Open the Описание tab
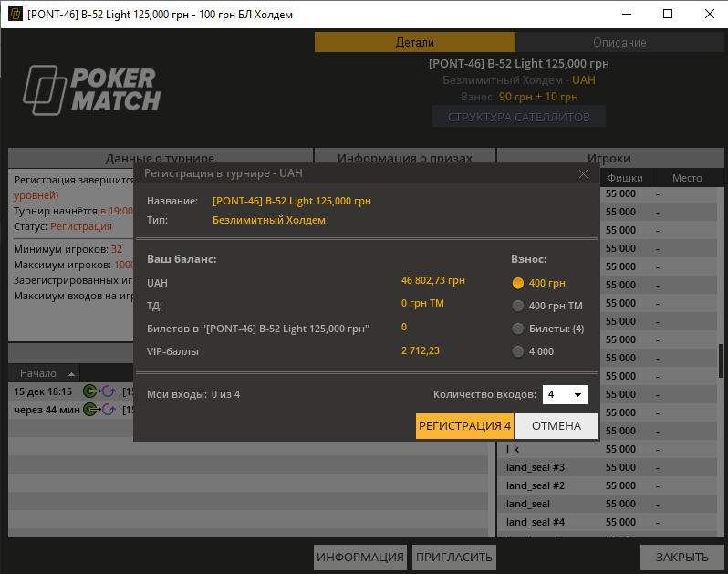The image size is (728, 574). click(x=619, y=42)
